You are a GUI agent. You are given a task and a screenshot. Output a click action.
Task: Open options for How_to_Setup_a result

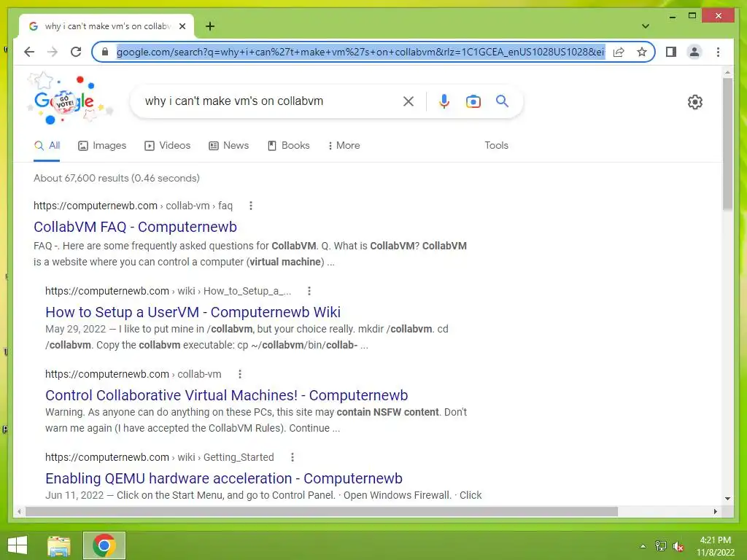click(309, 291)
